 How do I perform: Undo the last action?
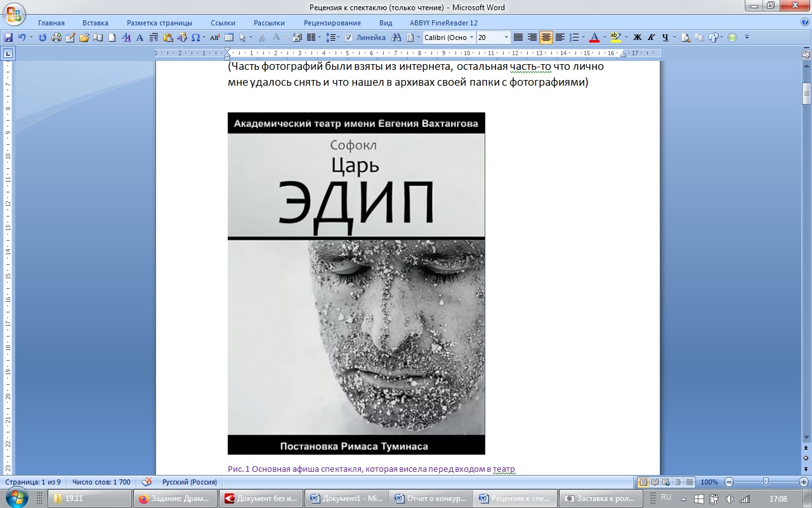[22, 37]
